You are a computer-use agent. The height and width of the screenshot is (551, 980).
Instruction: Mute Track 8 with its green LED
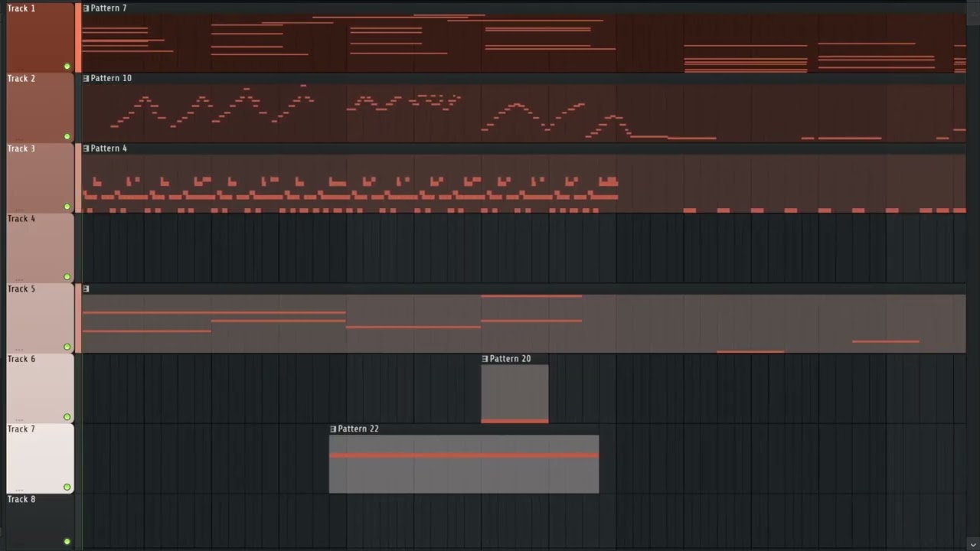pyautogui.click(x=67, y=542)
